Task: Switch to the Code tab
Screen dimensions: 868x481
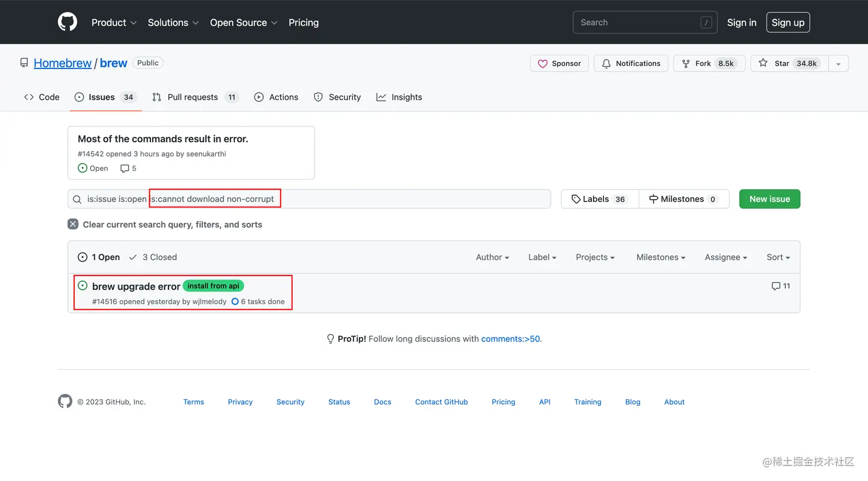Action: pos(42,97)
